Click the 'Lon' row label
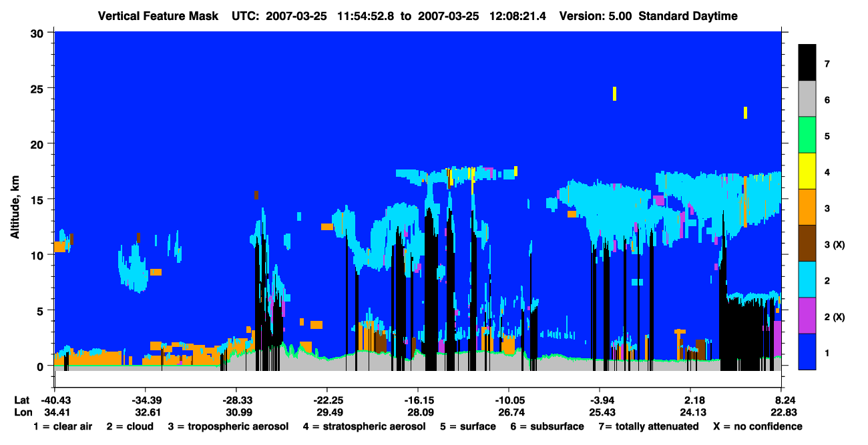The height and width of the screenshot is (445, 868). tap(22, 412)
